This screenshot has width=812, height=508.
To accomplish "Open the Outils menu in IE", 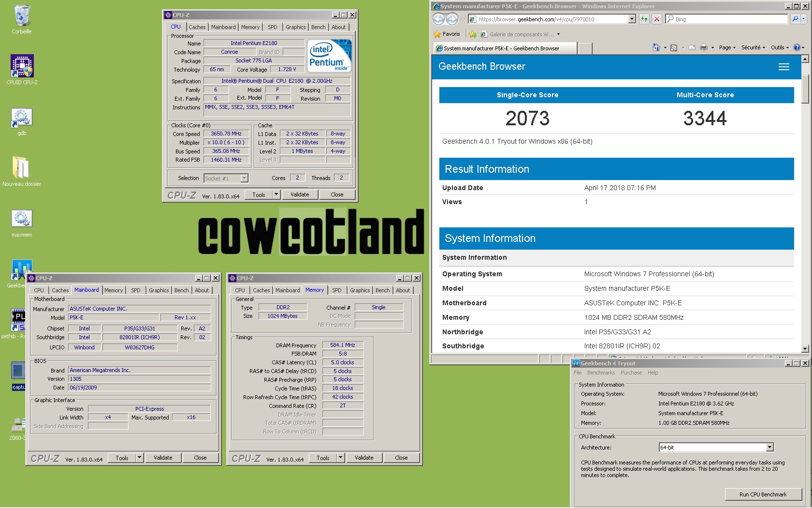I will (780, 47).
